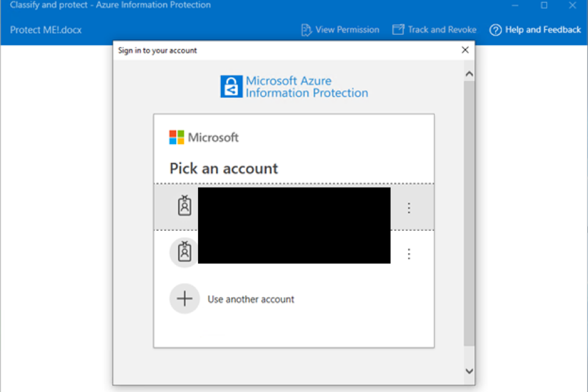Close the Sign in to your account dialog
This screenshot has height=392, width=588.
click(465, 50)
